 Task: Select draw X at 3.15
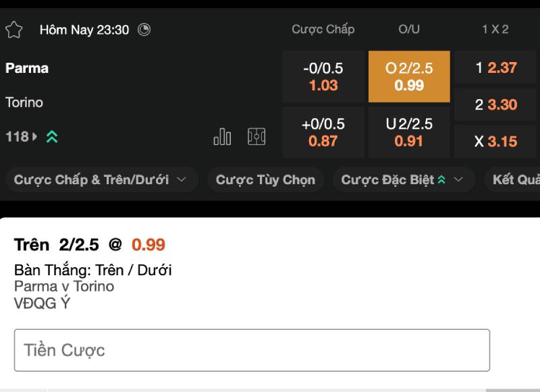[x=496, y=142]
